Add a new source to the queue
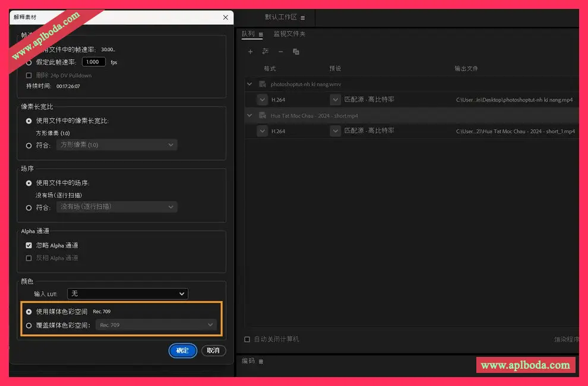Viewport: 588px width, 386px height. 250,52
